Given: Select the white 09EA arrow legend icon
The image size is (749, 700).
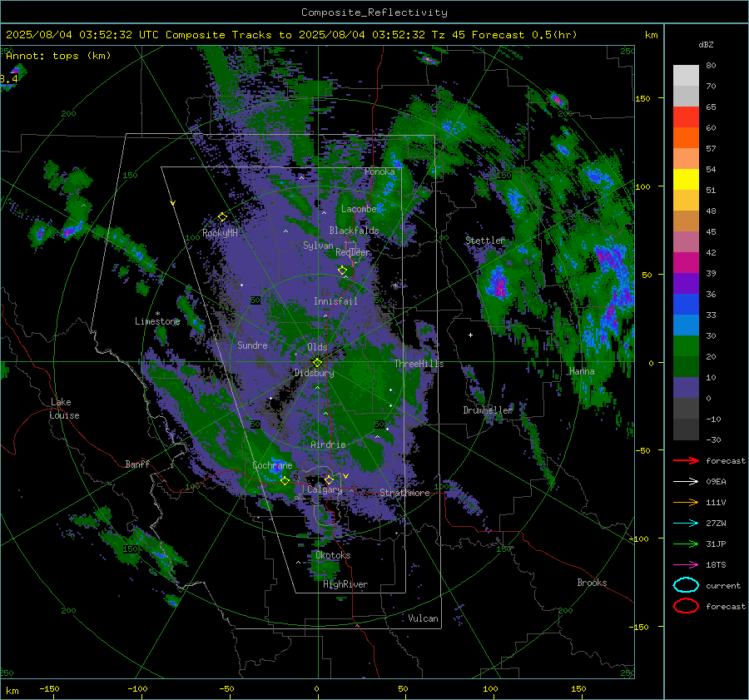Looking at the screenshot, I should (686, 482).
